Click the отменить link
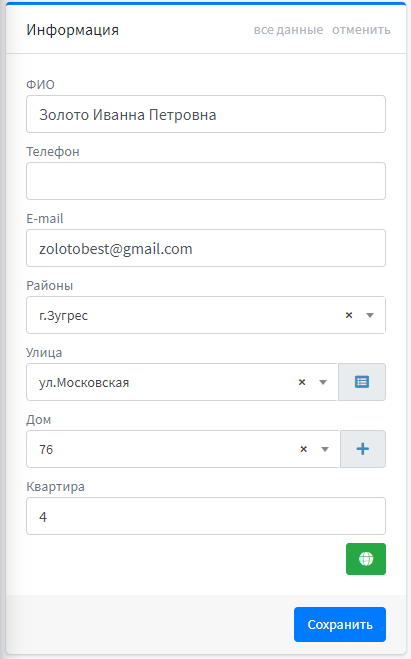 (361, 30)
